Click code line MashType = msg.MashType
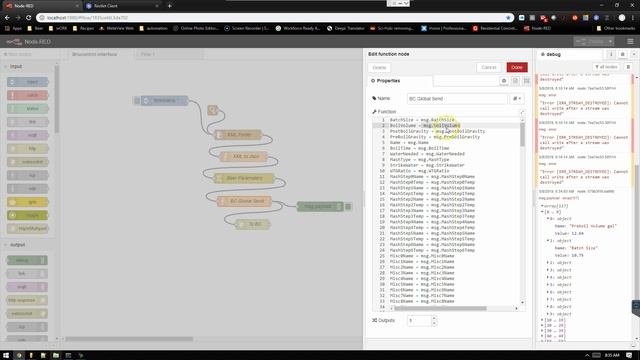 (419, 160)
